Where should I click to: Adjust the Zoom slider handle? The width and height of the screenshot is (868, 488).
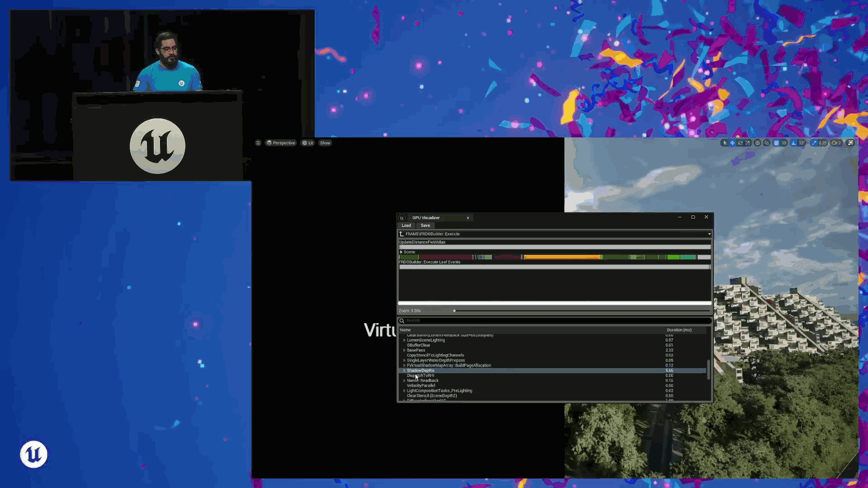pyautogui.click(x=454, y=311)
